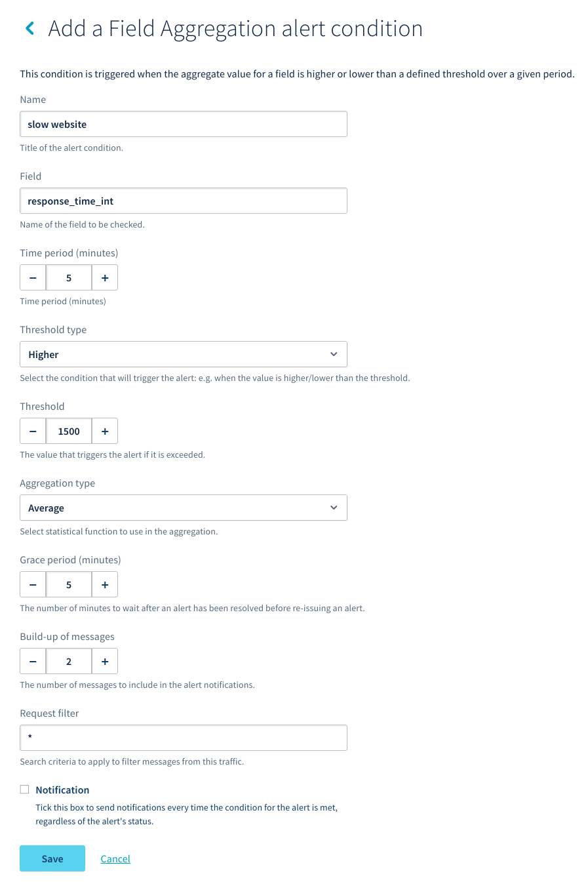Image resolution: width=588 pixels, height=882 pixels.
Task: Reduce the Build-up of messages count
Action: (33, 662)
